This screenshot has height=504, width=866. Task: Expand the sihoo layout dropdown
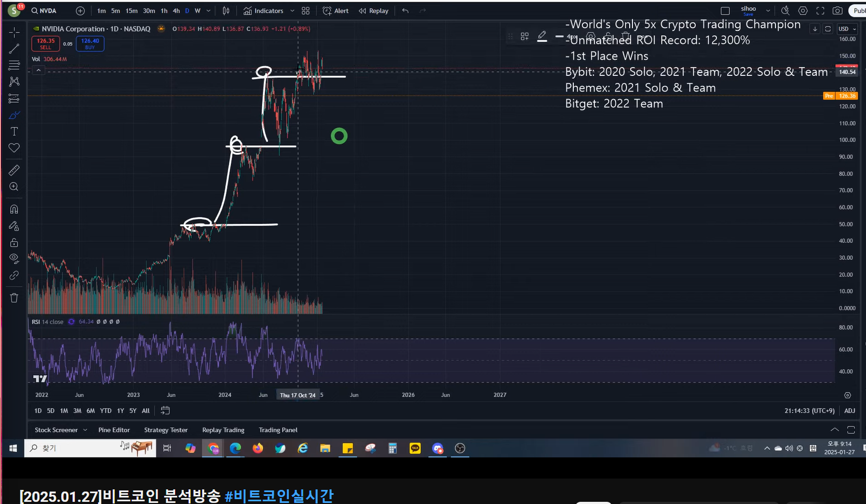coord(768,11)
